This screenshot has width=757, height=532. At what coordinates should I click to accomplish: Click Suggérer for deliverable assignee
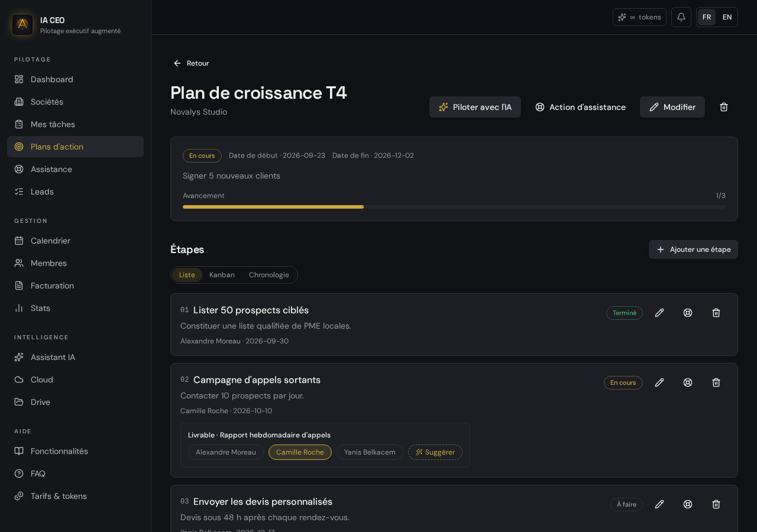coord(435,452)
